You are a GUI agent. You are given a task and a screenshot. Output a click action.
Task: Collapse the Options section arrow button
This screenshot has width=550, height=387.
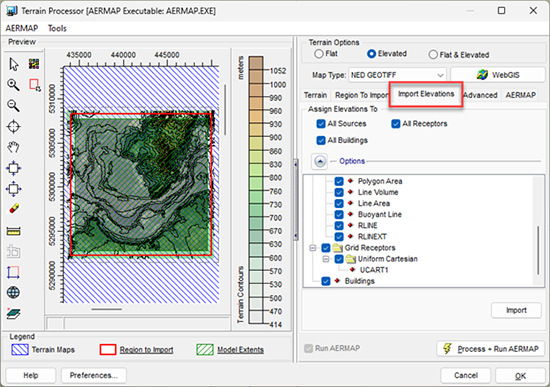click(x=320, y=161)
